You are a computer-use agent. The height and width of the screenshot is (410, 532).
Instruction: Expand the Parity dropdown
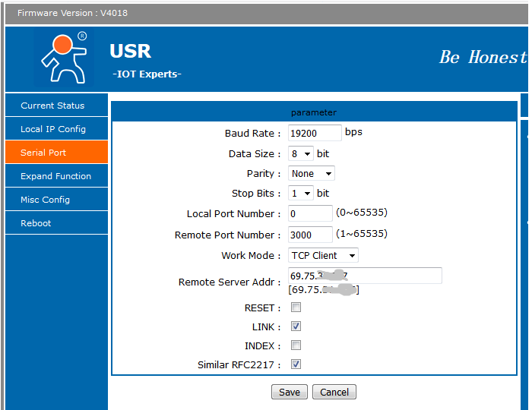pos(312,173)
